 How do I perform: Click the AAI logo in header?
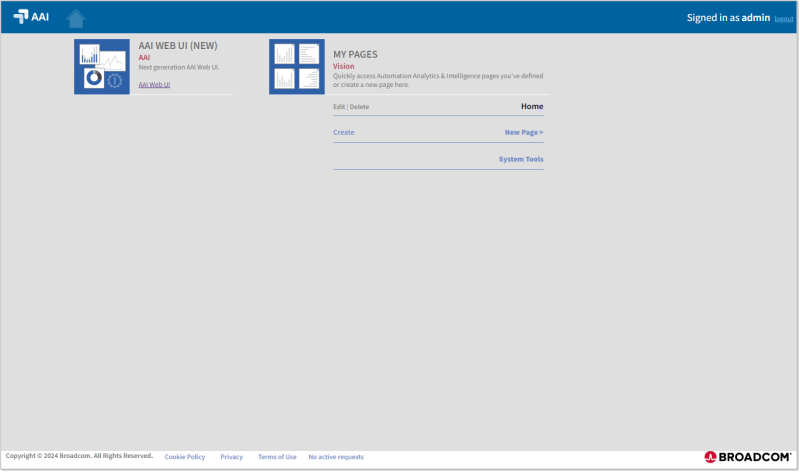point(31,17)
